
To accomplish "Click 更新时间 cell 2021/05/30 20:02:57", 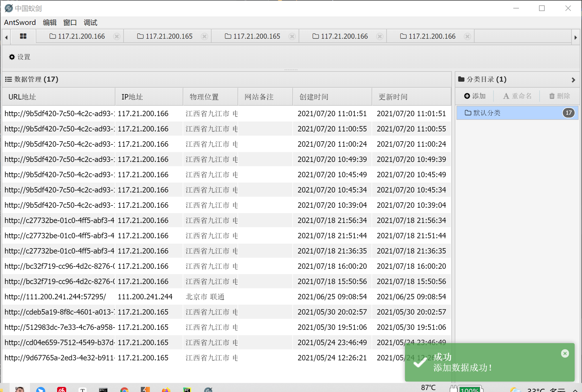I will tap(411, 312).
